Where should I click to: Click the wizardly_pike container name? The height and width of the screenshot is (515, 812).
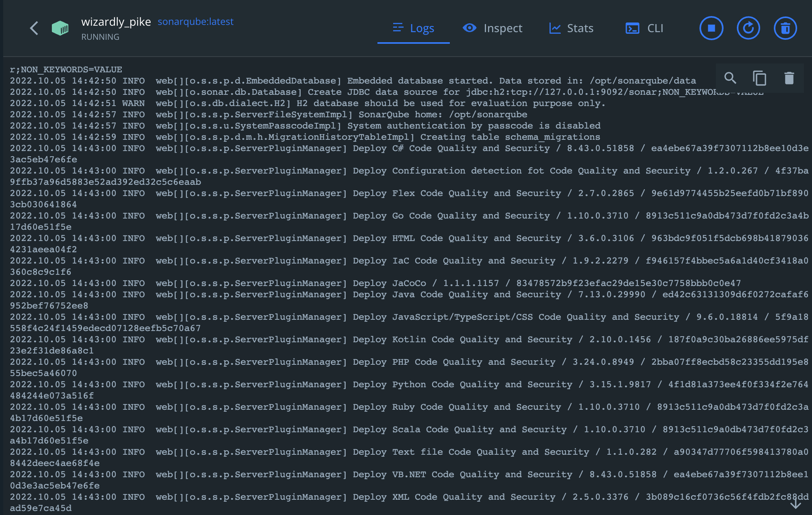click(x=116, y=22)
